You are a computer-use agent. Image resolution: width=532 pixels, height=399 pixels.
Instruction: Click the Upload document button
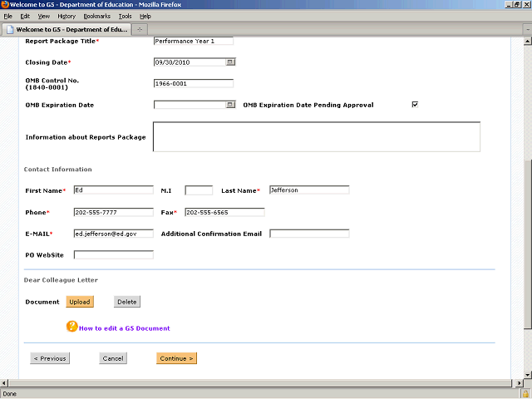80,302
